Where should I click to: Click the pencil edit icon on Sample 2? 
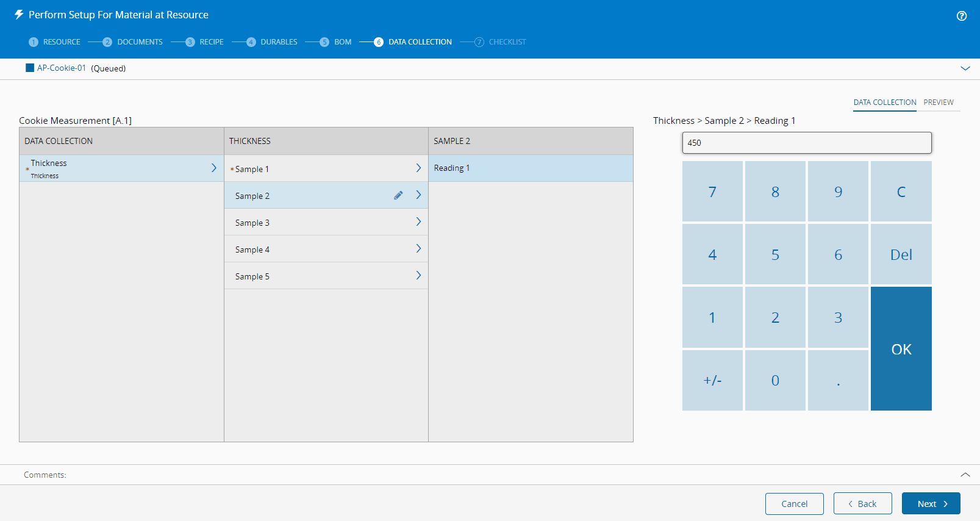point(398,195)
